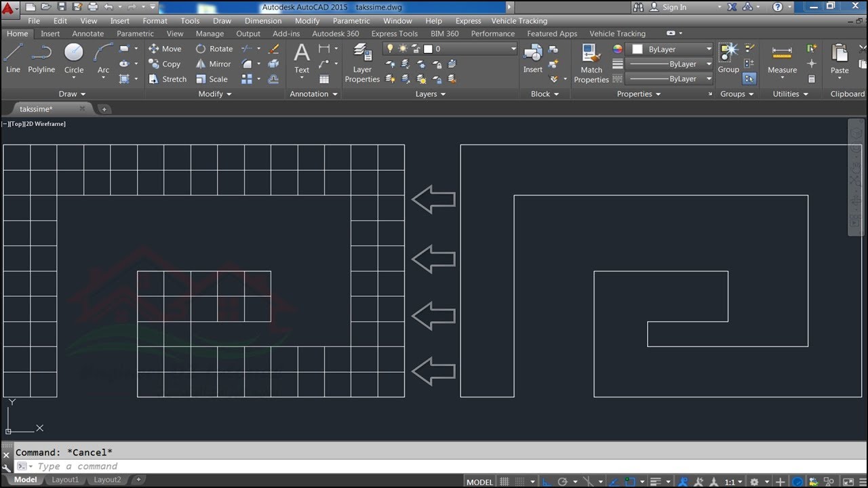Click the Plot printer icon in quick access

coord(93,7)
